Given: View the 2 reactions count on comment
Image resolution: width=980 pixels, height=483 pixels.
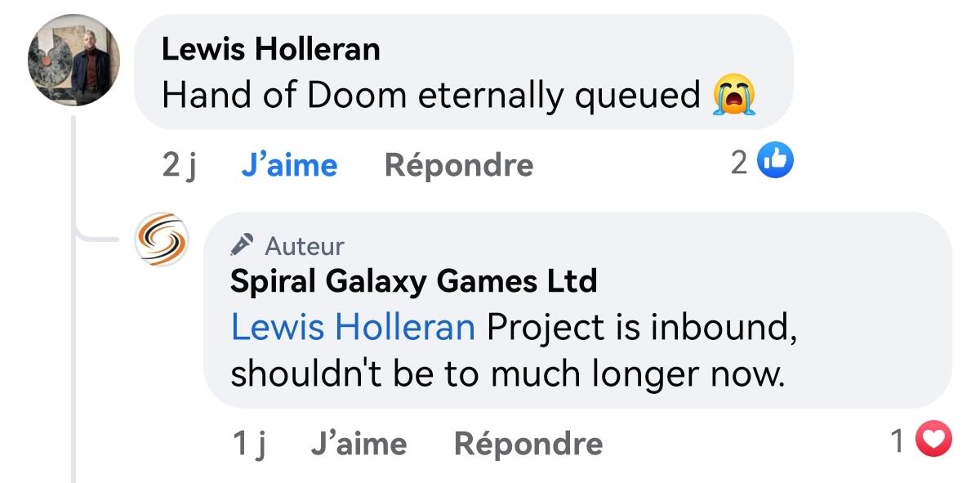Looking at the screenshot, I should 739,163.
